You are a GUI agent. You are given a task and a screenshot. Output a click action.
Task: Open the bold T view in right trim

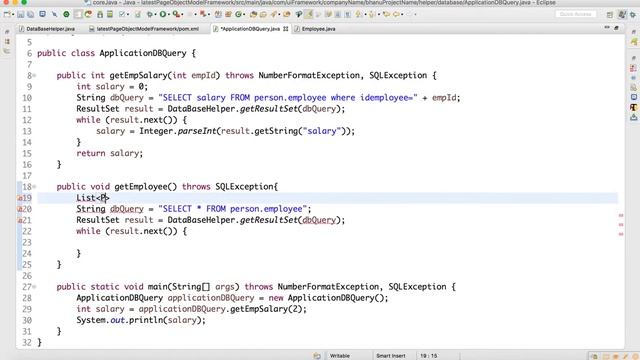point(633,107)
